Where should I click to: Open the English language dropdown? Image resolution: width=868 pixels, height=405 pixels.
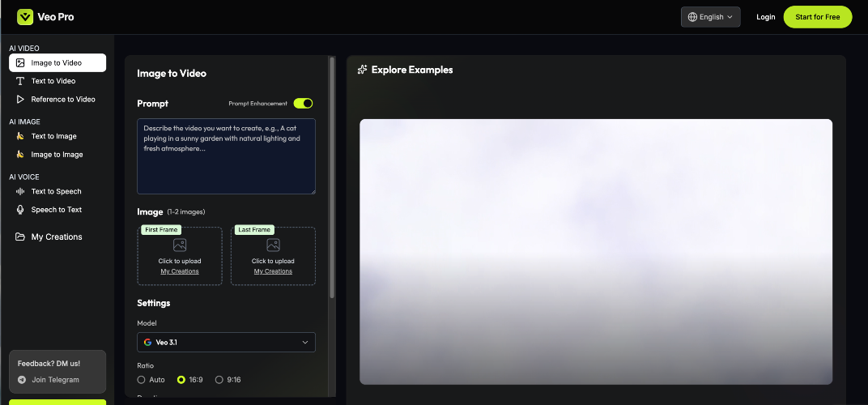711,17
